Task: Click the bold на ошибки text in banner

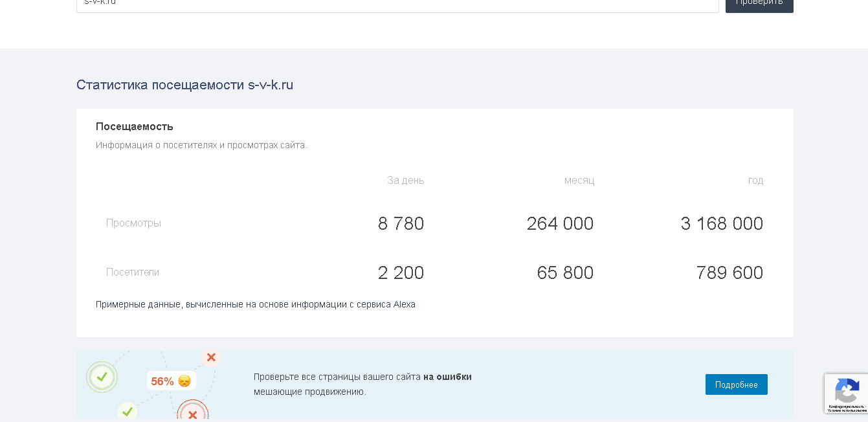Action: pyautogui.click(x=447, y=377)
